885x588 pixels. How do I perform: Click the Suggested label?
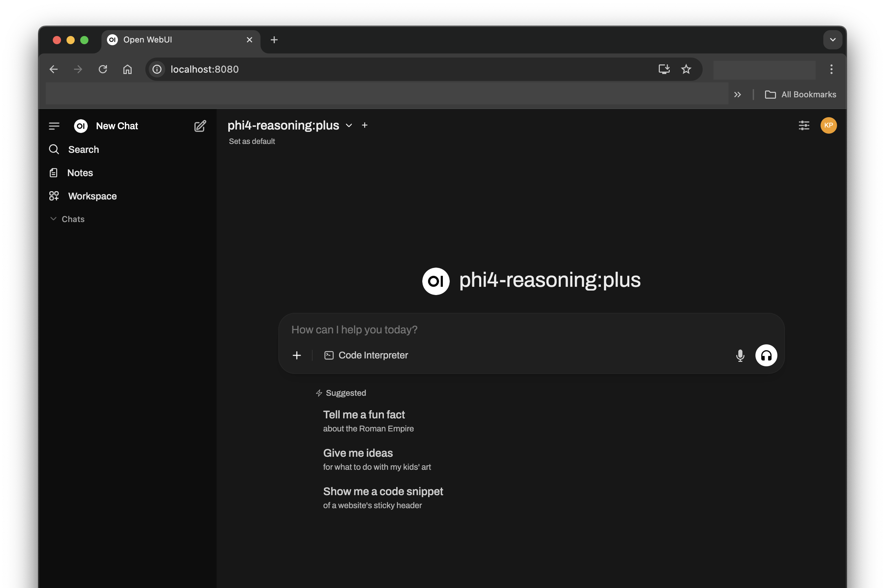(x=346, y=393)
